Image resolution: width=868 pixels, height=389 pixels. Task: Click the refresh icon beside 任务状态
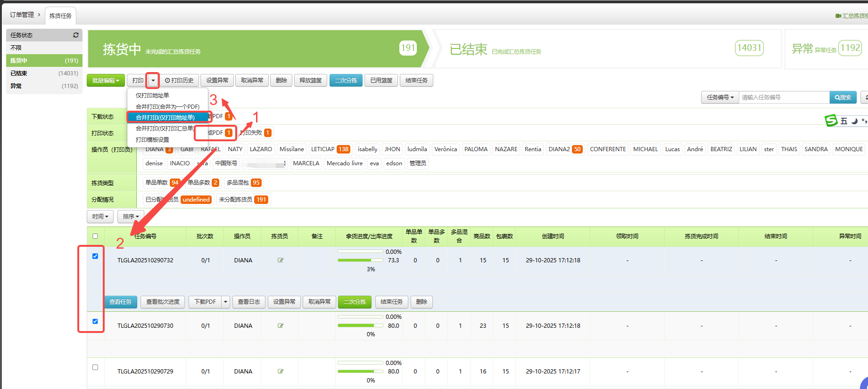(75, 35)
